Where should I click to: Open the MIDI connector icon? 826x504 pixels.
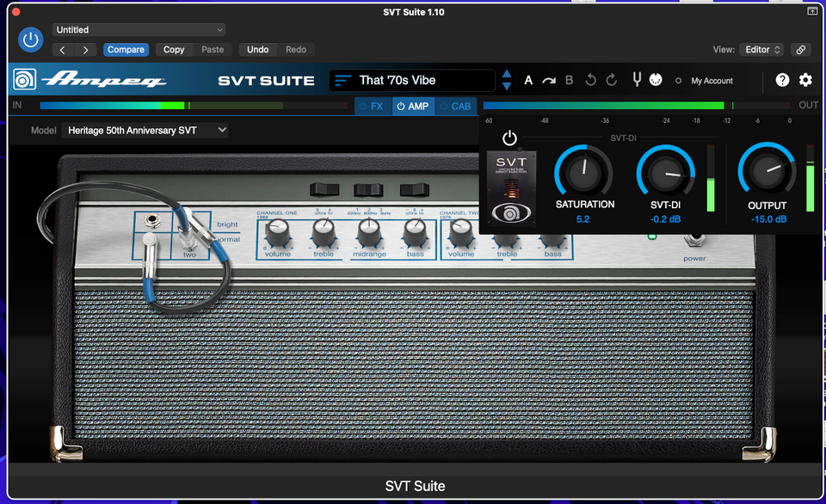coord(656,80)
